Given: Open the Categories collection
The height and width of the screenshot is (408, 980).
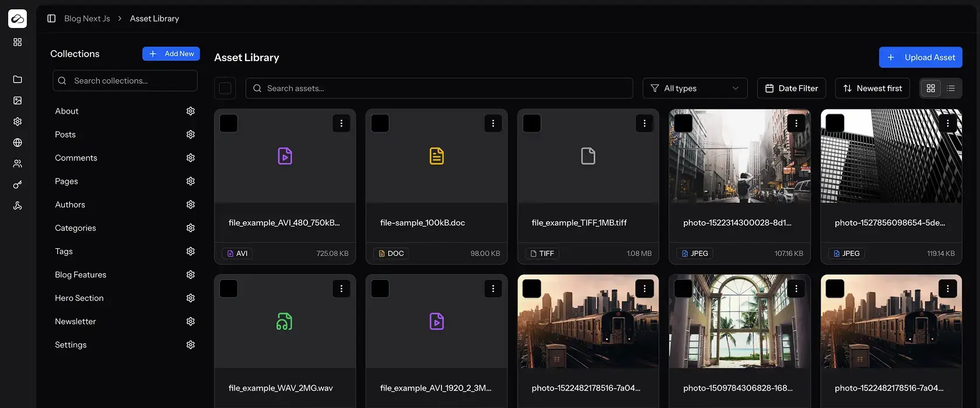Looking at the screenshot, I should coord(75,228).
